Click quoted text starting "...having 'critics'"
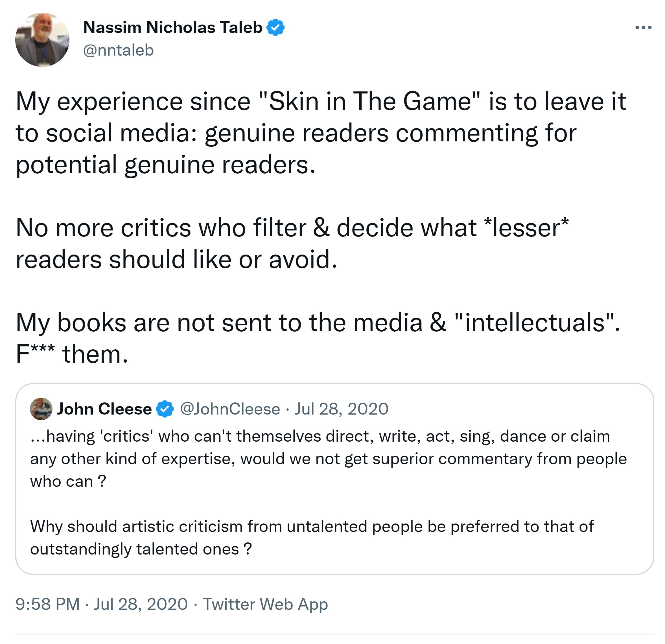 coord(320,436)
